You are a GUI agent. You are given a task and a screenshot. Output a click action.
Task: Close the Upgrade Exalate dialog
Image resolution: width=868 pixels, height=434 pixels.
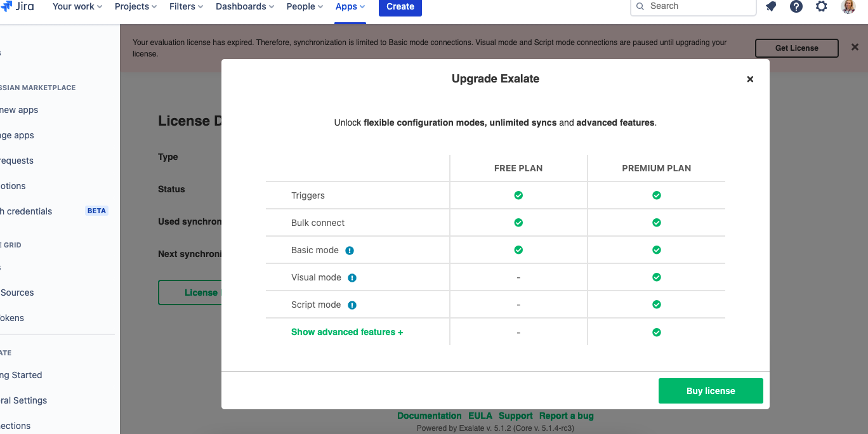750,79
